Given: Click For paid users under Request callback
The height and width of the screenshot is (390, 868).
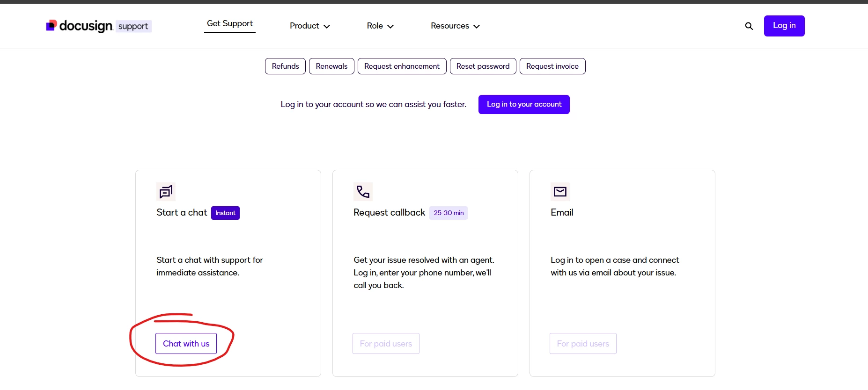Looking at the screenshot, I should [386, 344].
